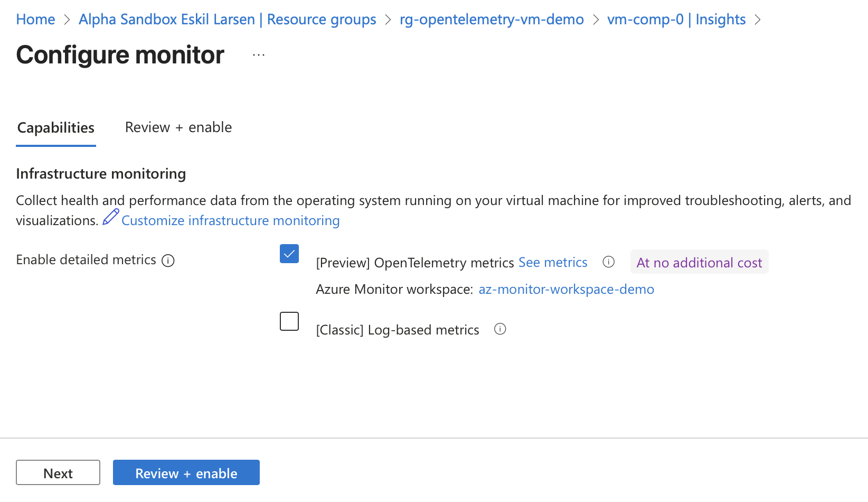Click the chevron after rg-opentelemetry-vm-demo breadcrumb

coord(596,19)
